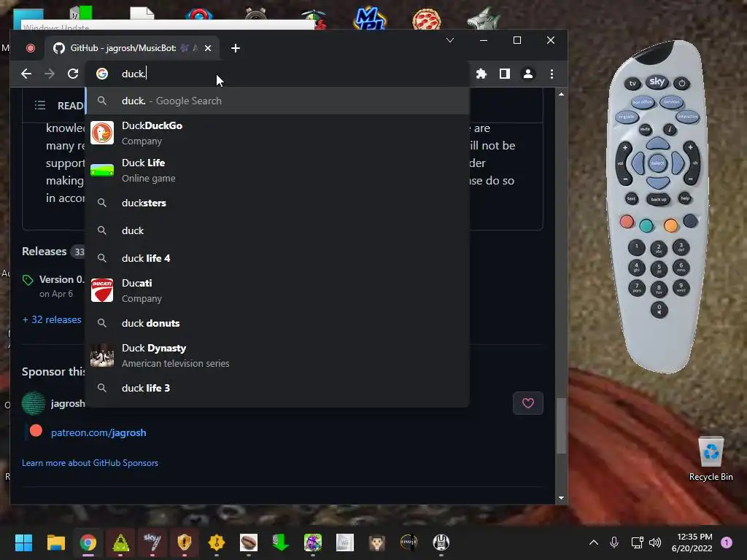Click the 'tv' button on the Sky remote
This screenshot has width=747, height=560.
[x=632, y=83]
